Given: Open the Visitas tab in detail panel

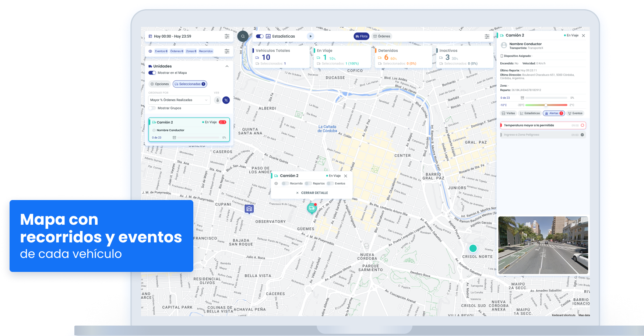Looking at the screenshot, I should click(x=508, y=113).
